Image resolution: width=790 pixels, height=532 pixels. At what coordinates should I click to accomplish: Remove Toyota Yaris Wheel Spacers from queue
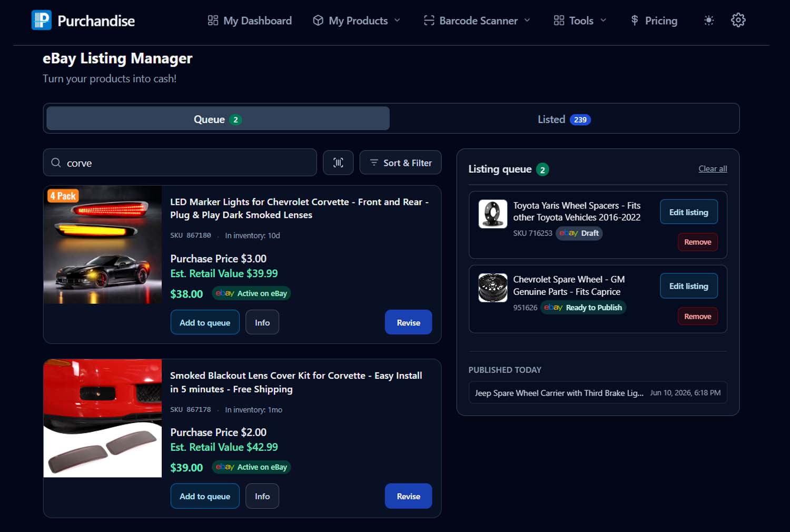click(x=698, y=242)
